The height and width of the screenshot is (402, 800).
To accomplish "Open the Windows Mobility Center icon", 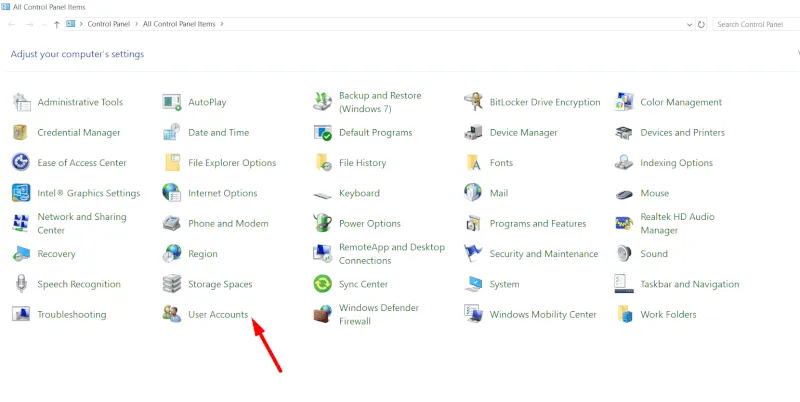I will [x=473, y=314].
